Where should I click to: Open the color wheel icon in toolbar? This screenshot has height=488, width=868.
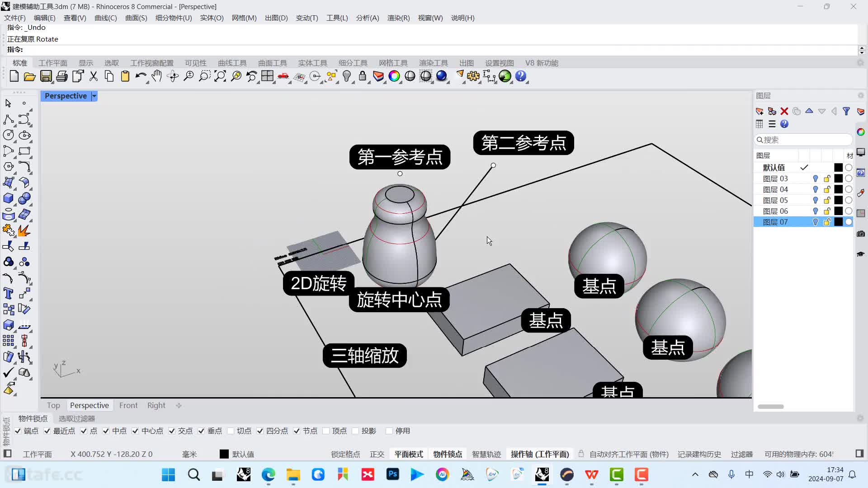tap(394, 76)
